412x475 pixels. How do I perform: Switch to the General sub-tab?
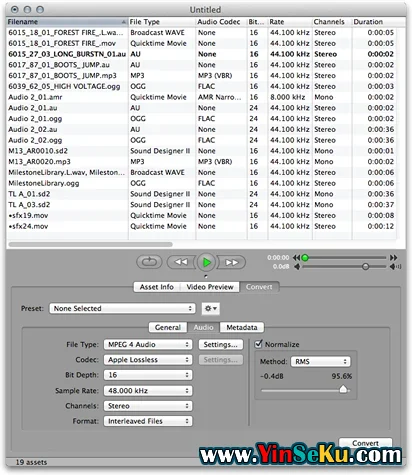coord(168,327)
